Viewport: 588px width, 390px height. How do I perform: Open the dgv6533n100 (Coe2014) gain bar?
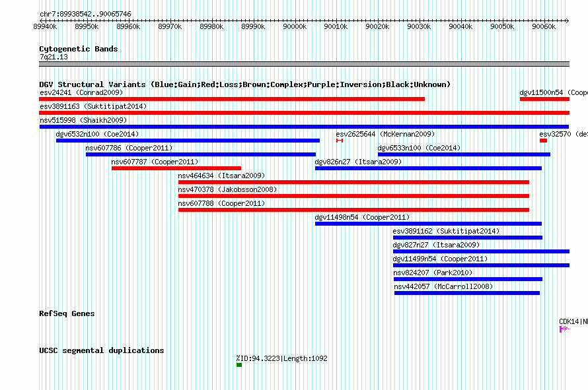(464, 154)
